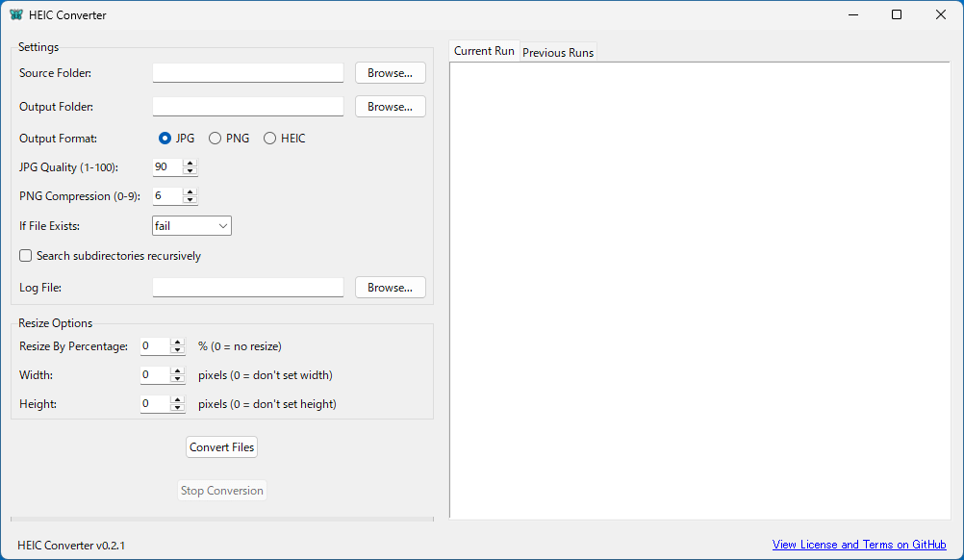The image size is (964, 560).
Task: Increase JPG Quality with up arrow
Action: point(190,163)
